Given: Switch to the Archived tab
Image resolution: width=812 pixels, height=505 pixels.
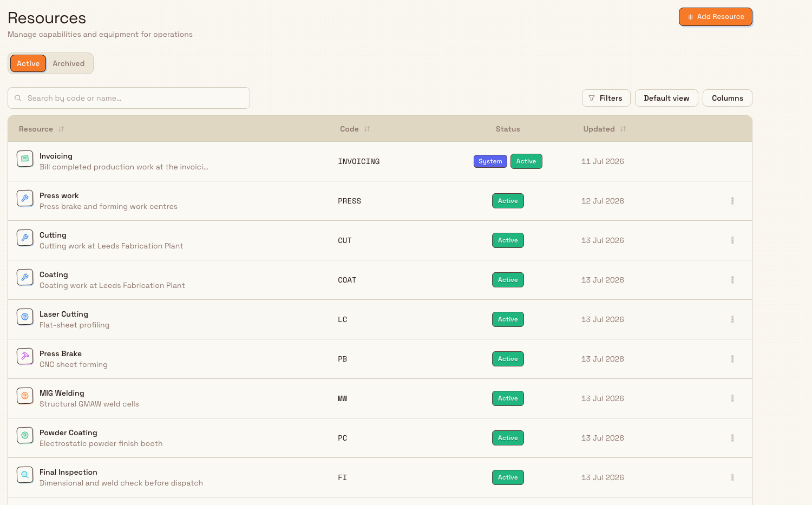Looking at the screenshot, I should coord(69,63).
